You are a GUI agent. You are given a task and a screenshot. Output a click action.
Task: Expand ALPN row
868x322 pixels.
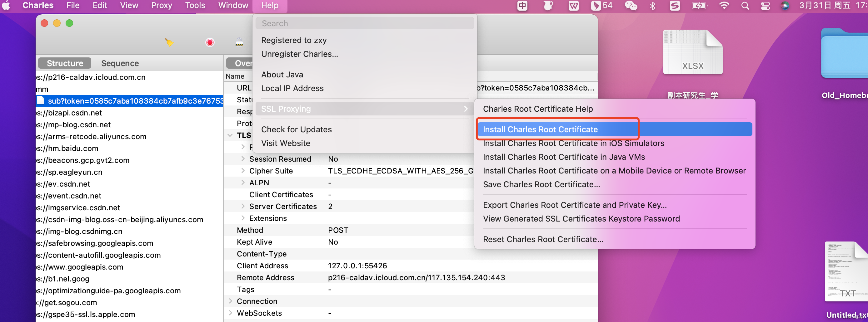243,183
